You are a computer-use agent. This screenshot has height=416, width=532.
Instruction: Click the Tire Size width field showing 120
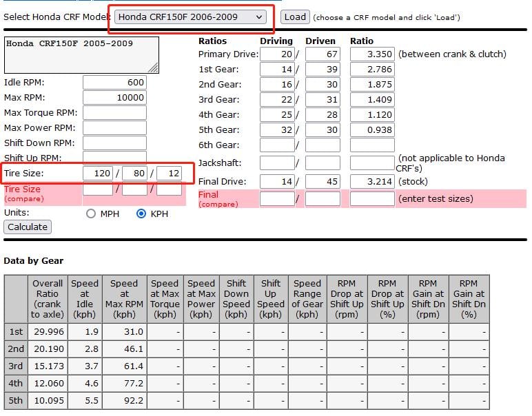(98, 174)
